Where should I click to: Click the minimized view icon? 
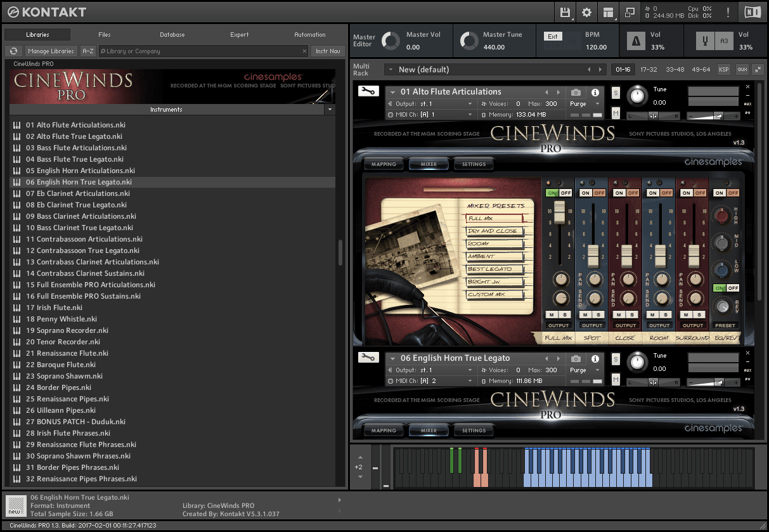click(630, 12)
